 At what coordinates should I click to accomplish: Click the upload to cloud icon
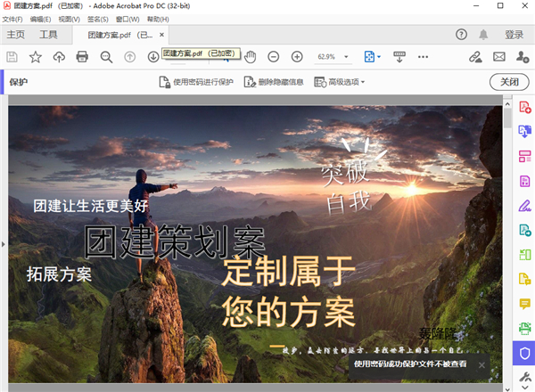(x=59, y=57)
